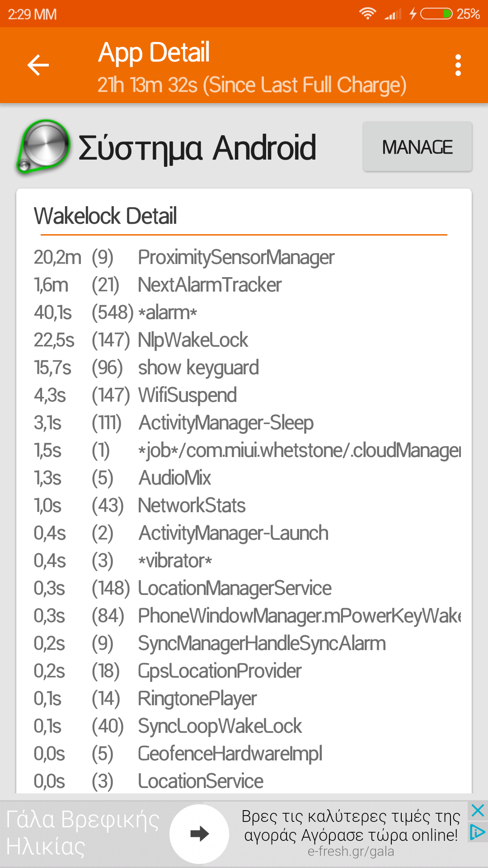Tap the back arrow in header
Viewport: 488px width, 868px height.
[38, 66]
